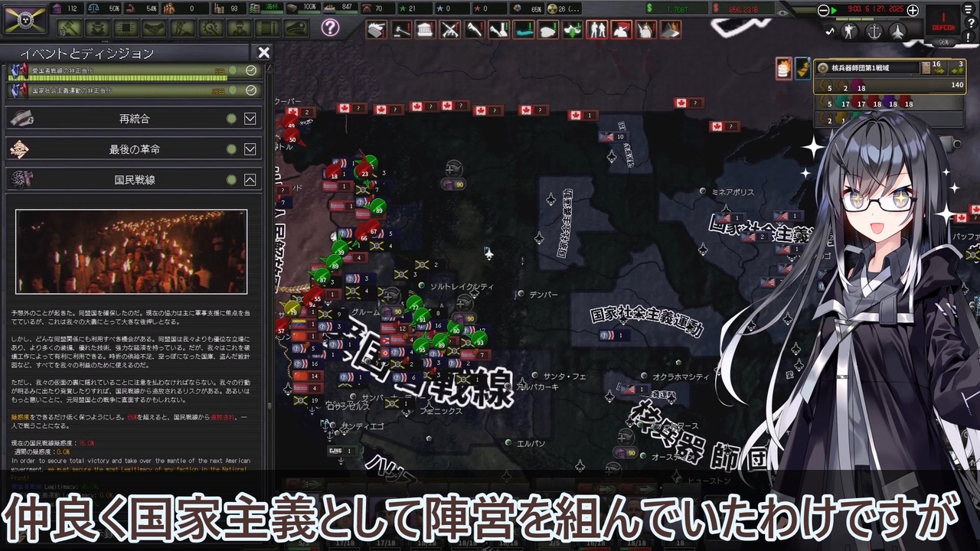Click the green checkmark beside the top decision

(251, 70)
